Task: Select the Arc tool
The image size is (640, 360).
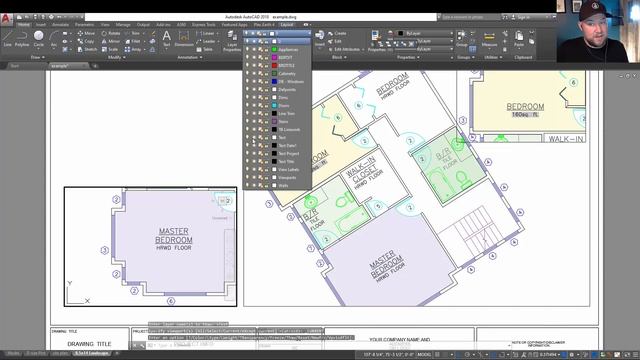Action: [53, 39]
